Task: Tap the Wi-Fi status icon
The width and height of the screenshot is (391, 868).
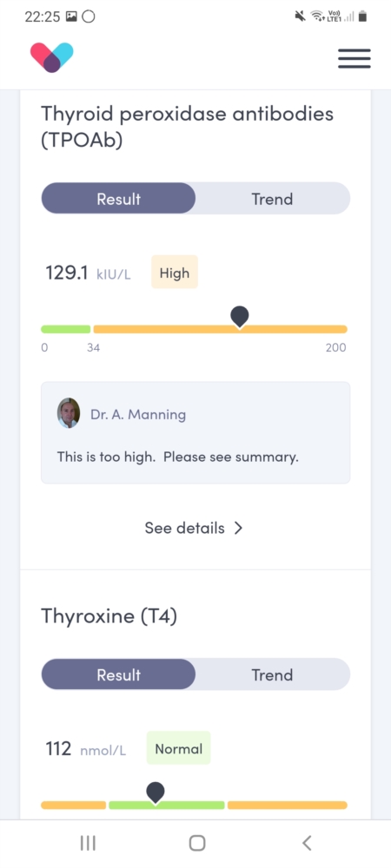Action: 317,16
